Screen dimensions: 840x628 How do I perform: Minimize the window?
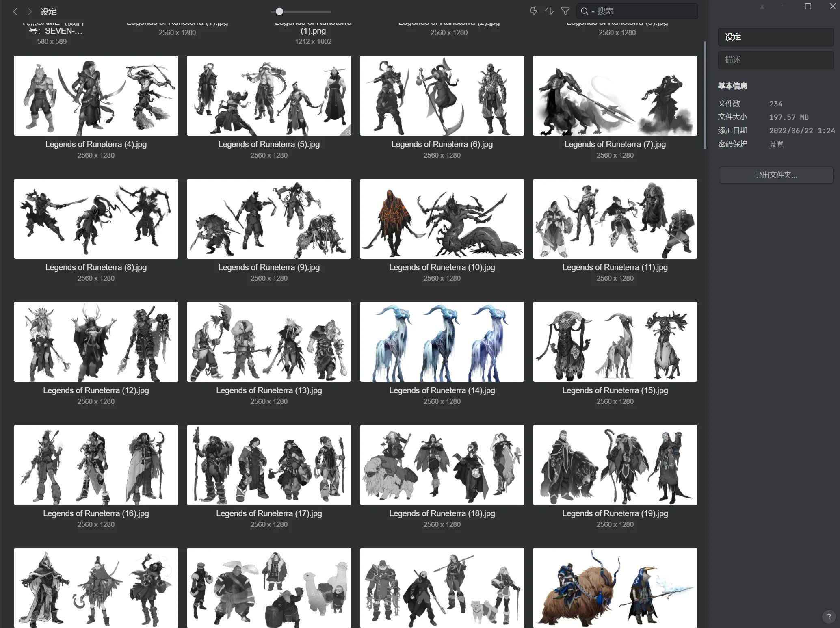click(x=783, y=6)
